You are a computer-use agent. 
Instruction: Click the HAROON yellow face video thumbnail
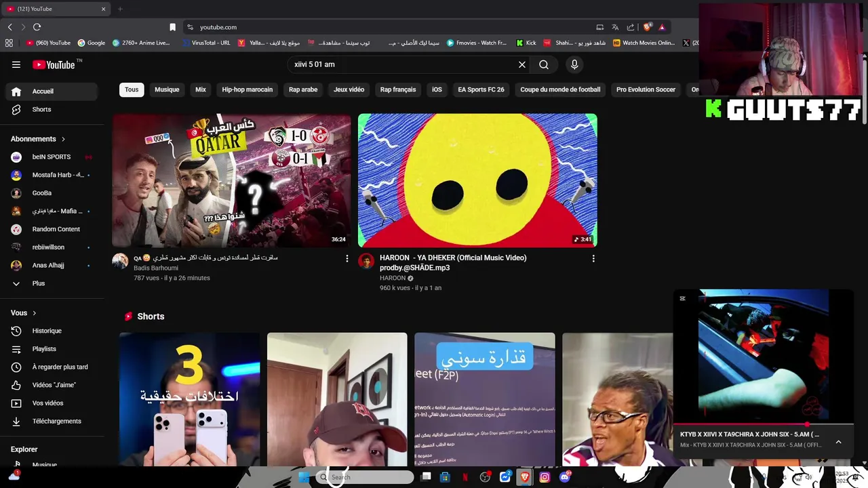pyautogui.click(x=477, y=180)
